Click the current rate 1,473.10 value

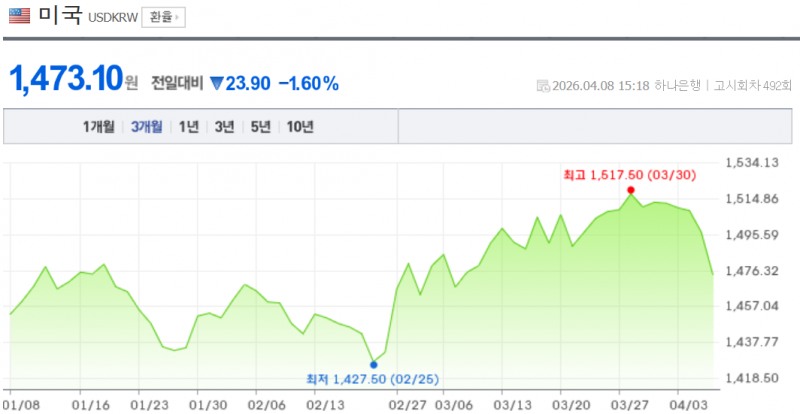(66, 80)
